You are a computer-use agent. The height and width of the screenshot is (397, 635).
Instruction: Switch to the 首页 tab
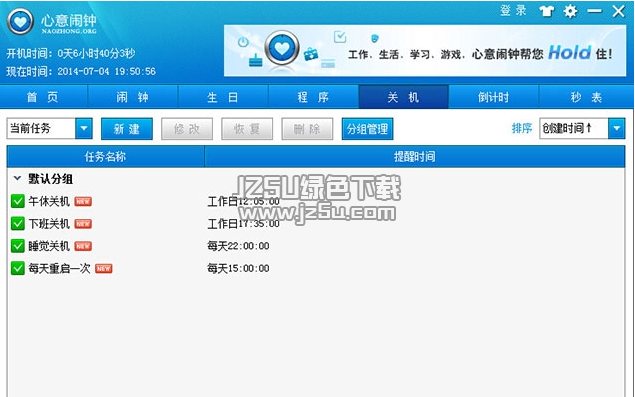(x=43, y=97)
